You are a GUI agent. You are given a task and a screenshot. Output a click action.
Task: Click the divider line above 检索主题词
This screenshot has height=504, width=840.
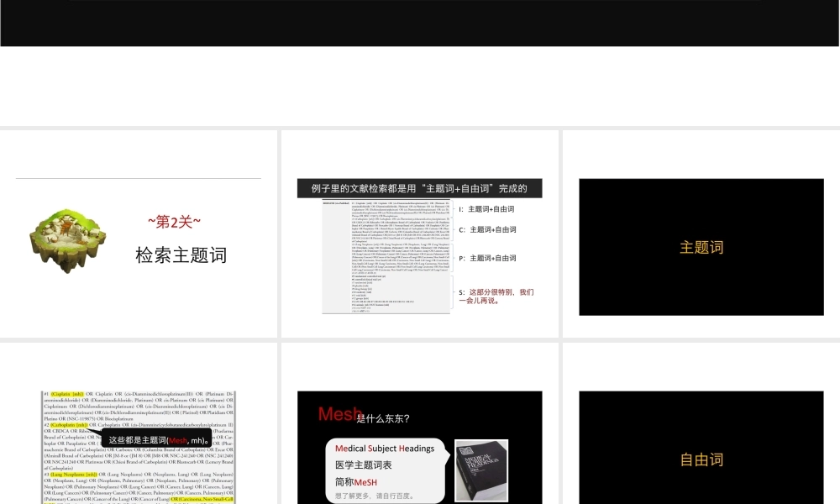(139, 178)
